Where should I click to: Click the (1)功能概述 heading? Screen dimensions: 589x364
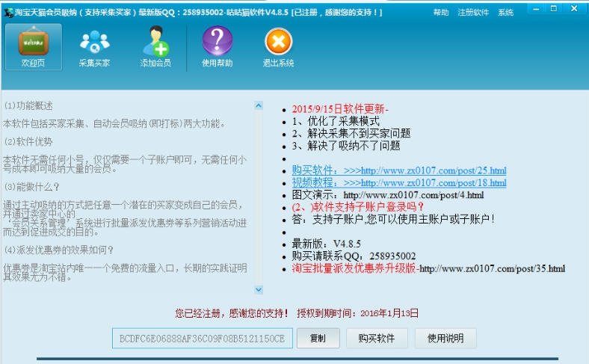[28, 106]
